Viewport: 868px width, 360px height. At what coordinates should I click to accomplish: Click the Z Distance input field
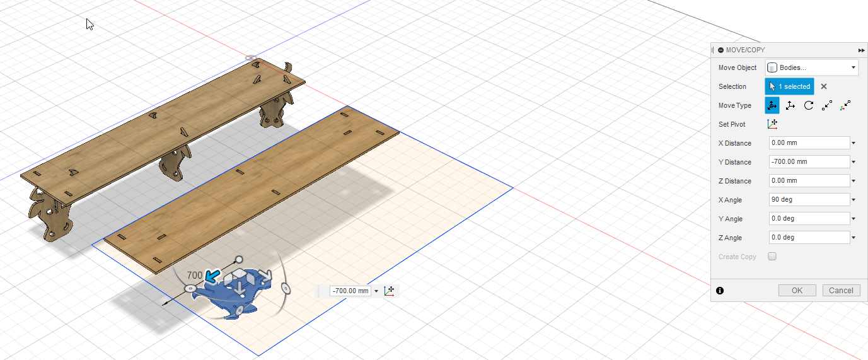coord(809,181)
